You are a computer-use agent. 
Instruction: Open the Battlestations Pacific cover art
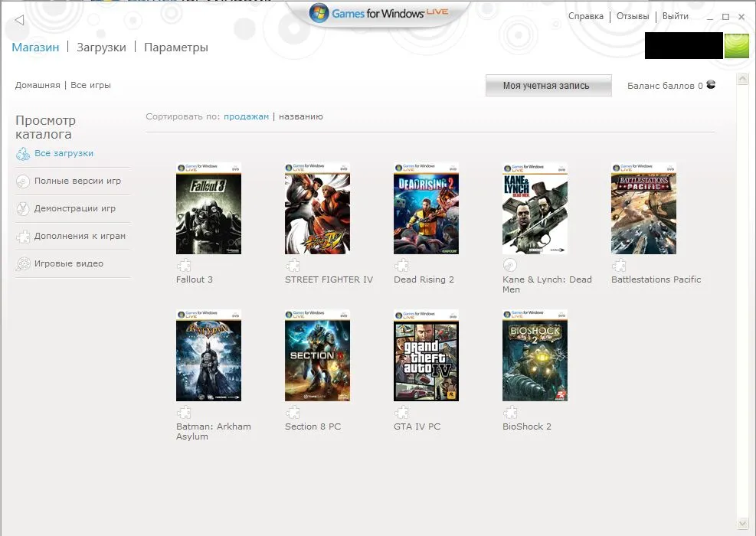point(644,209)
